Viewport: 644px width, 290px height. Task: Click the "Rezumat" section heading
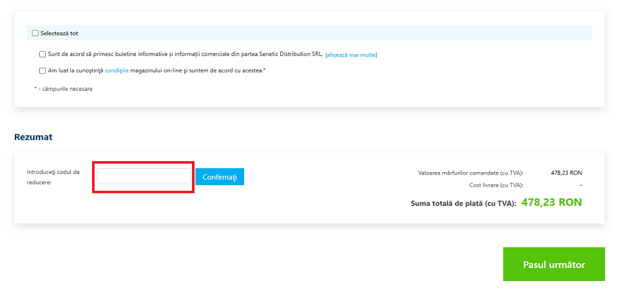click(x=33, y=137)
